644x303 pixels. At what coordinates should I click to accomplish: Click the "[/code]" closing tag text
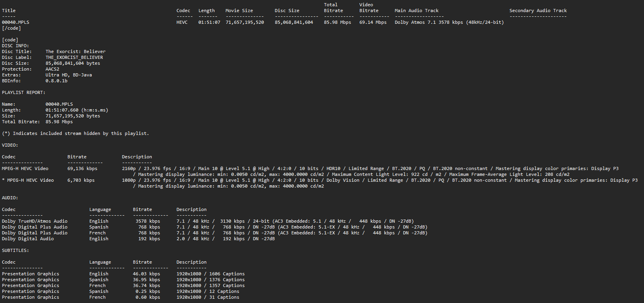click(x=11, y=28)
